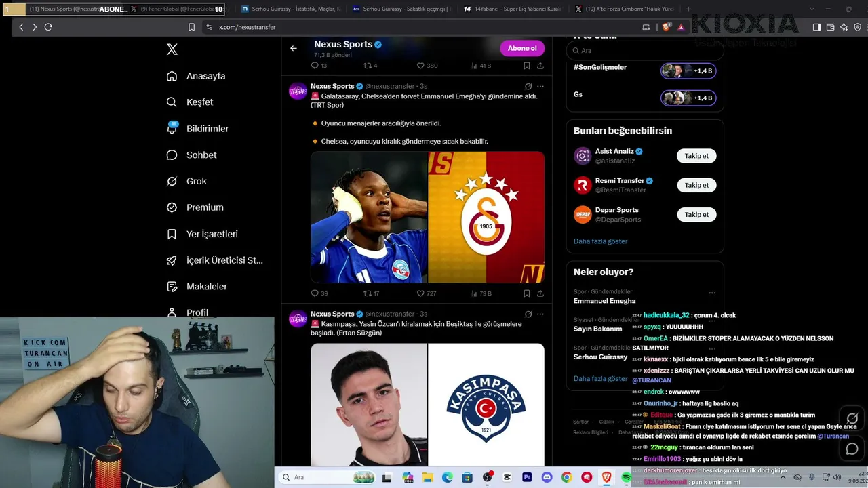Click Daha fazla göster under suggestions
The image size is (868, 488).
(600, 241)
